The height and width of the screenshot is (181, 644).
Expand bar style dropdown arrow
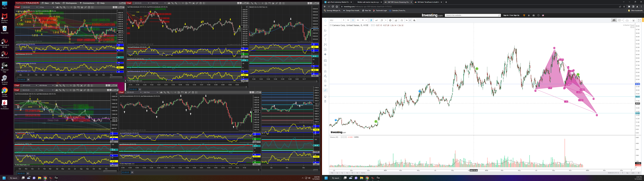(386, 20)
